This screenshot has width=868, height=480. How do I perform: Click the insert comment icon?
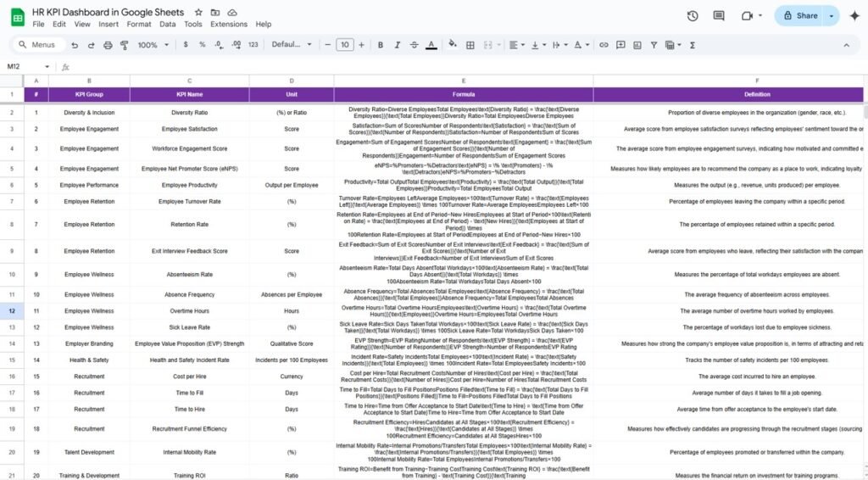(620, 45)
